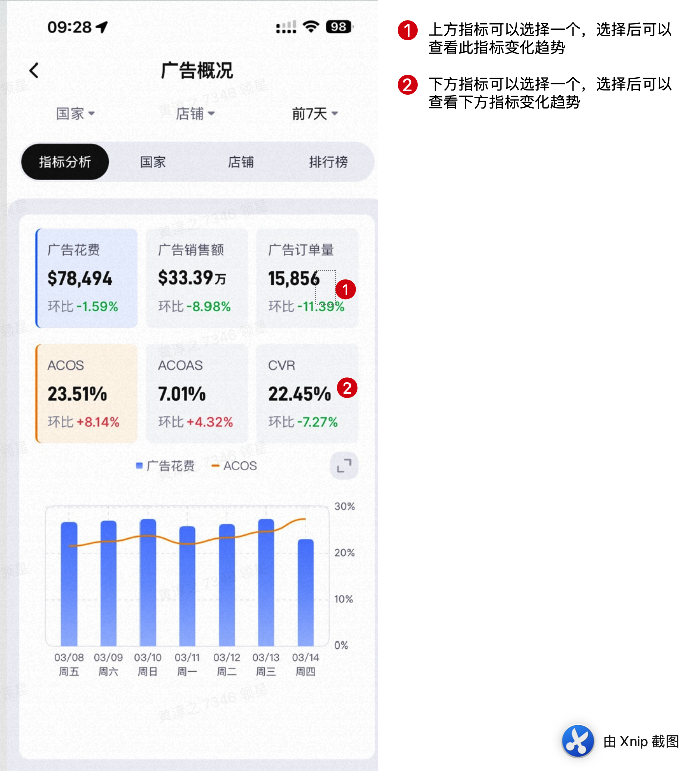Select the ACOAS metric card

197,394
